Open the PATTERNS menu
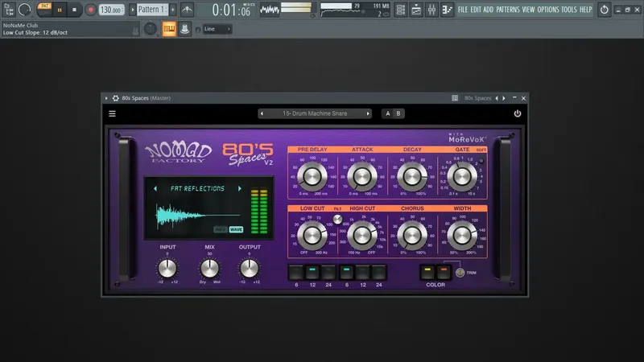Image resolution: width=644 pixels, height=362 pixels. pyautogui.click(x=508, y=10)
